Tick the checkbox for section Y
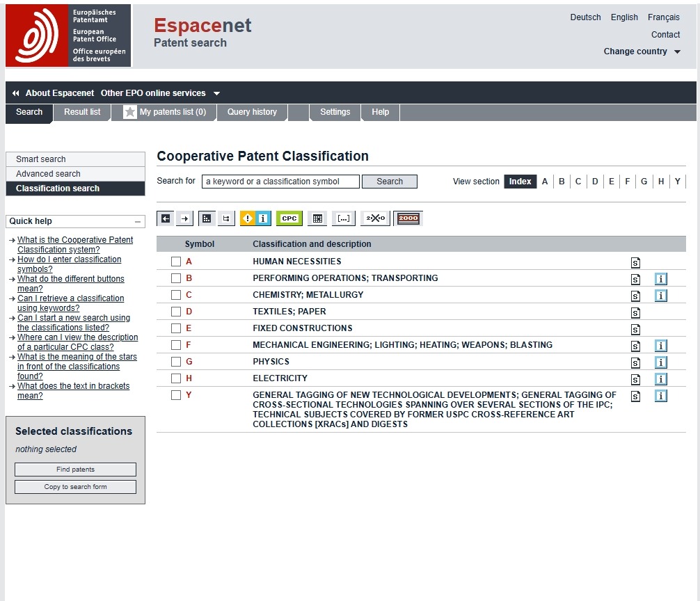Image resolution: width=700 pixels, height=601 pixels. pyautogui.click(x=176, y=395)
